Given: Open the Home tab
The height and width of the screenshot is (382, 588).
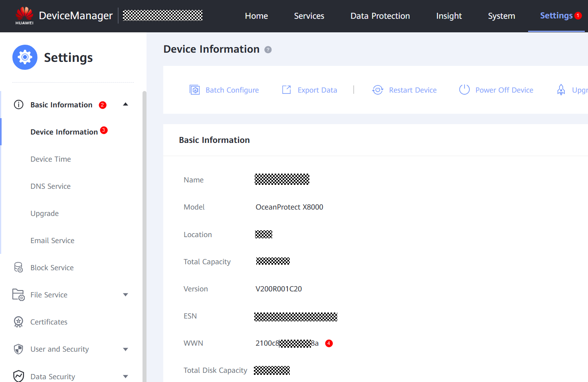Looking at the screenshot, I should click(x=256, y=16).
